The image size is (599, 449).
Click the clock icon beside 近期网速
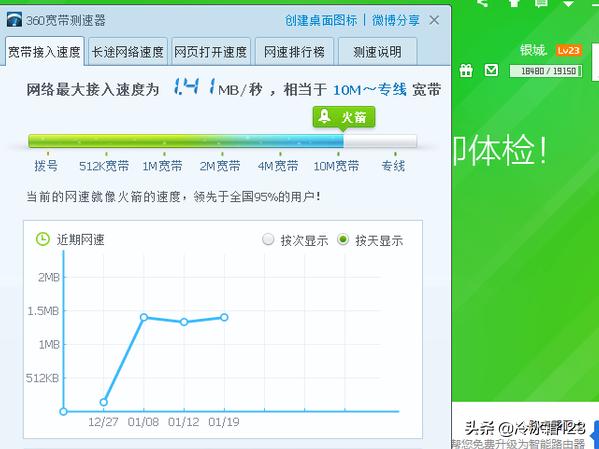[43, 239]
